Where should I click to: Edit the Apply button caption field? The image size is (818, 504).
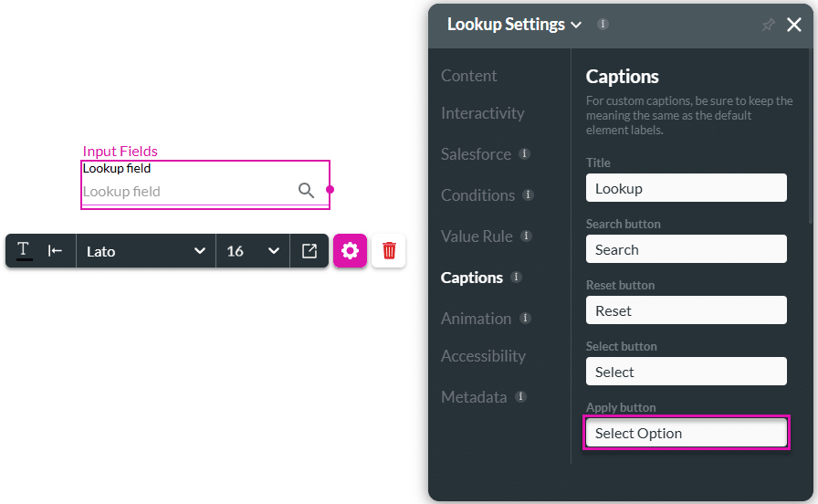686,433
